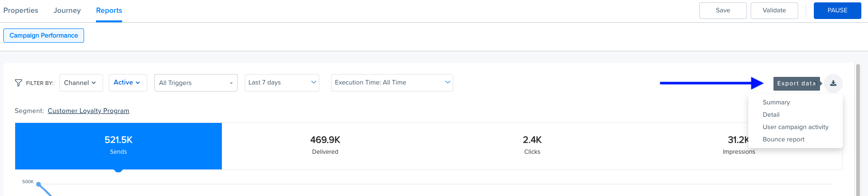Image resolution: width=868 pixels, height=196 pixels.
Task: Click the filter funnel icon
Action: pyautogui.click(x=19, y=83)
